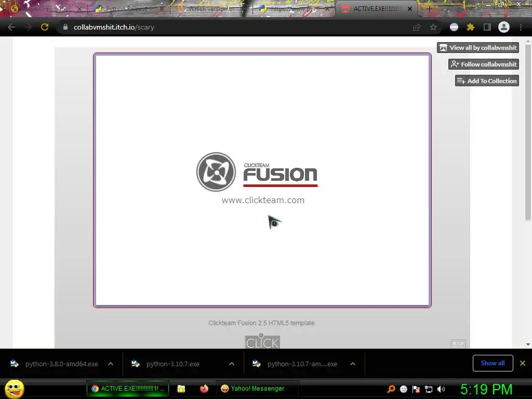This screenshot has height=399, width=532.
Task: Close the downloads bar
Action: 523,363
